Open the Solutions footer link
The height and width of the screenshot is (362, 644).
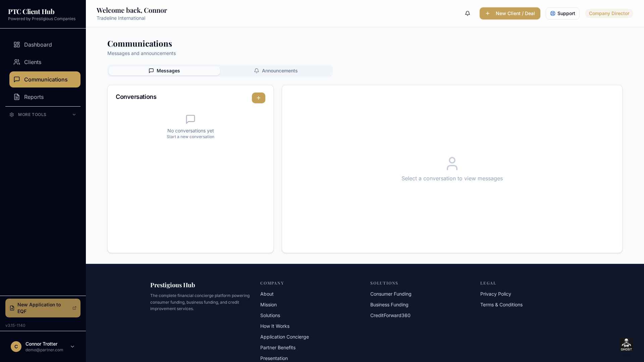tap(270, 315)
